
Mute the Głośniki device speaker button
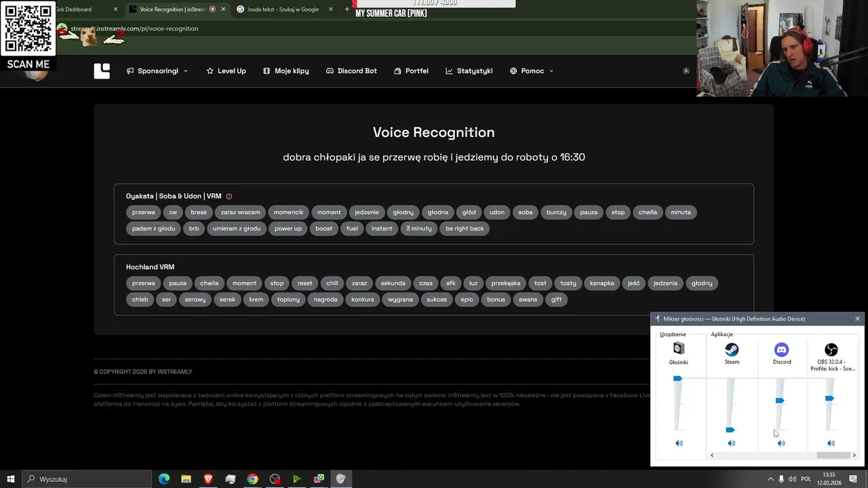679,443
